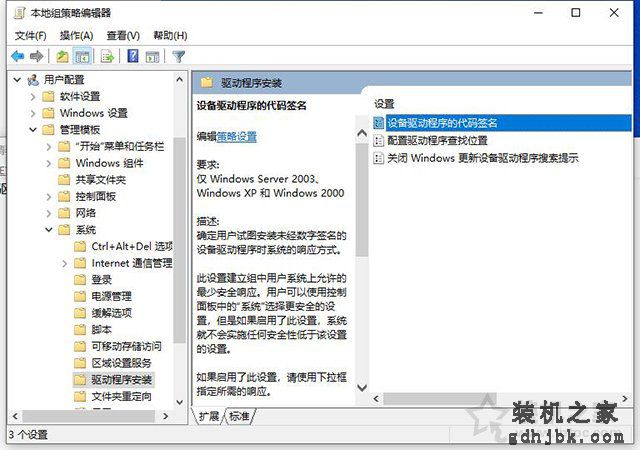Click the 登录 folder icon

coord(80,280)
